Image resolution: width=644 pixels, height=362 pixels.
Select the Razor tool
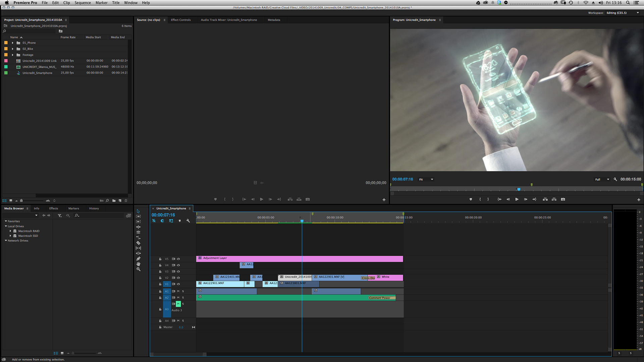(x=138, y=243)
